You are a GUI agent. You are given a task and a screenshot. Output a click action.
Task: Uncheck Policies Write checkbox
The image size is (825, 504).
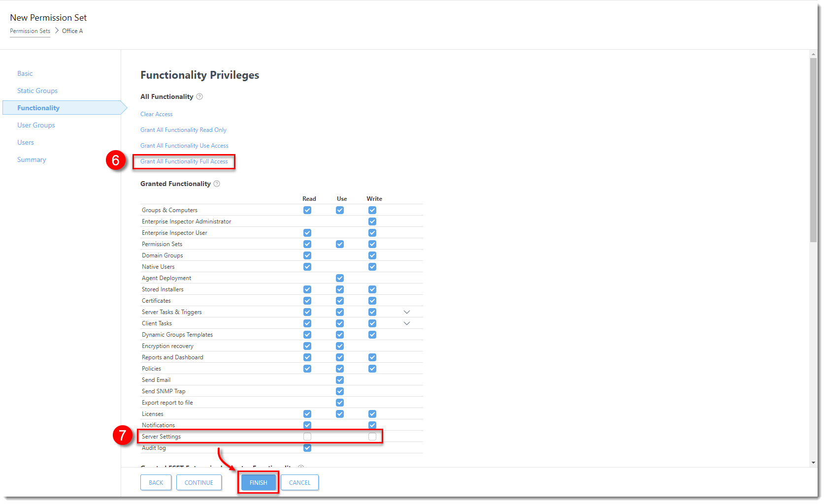click(x=372, y=369)
